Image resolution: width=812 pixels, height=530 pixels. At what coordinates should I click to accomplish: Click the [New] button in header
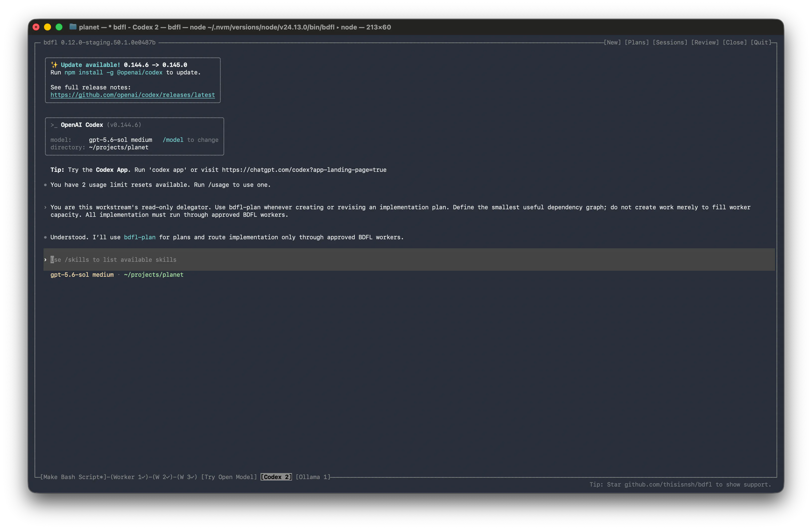[x=612, y=42]
